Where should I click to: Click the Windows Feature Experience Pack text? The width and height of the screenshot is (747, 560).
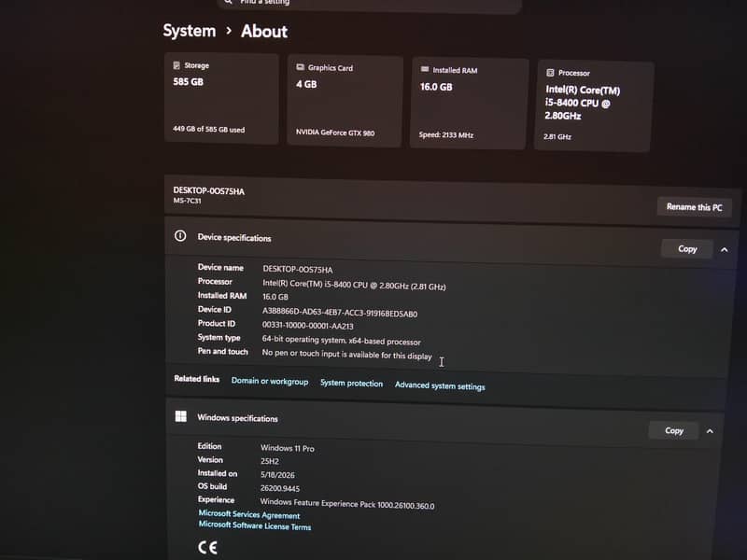347,503
